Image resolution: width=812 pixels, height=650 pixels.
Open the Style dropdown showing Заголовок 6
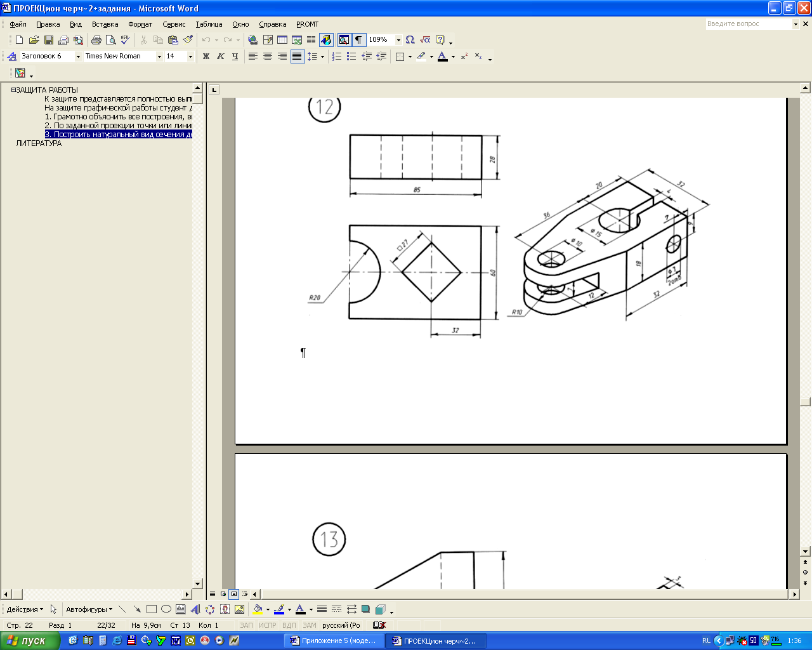pyautogui.click(x=78, y=56)
